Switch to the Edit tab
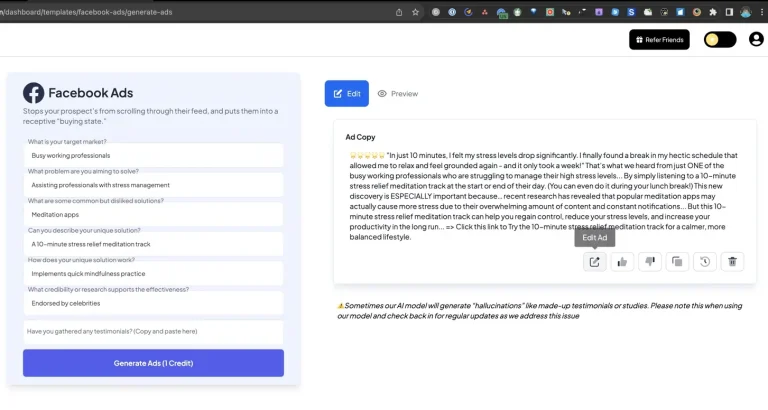The width and height of the screenshot is (768, 410). click(x=346, y=93)
